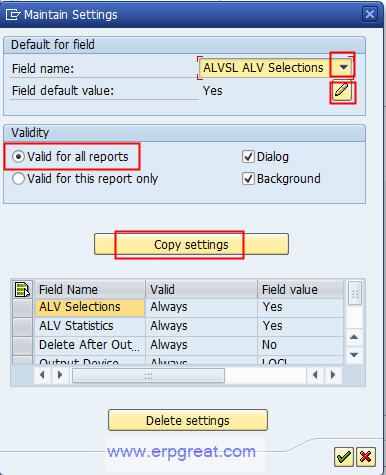The width and height of the screenshot is (386, 475).
Task: Uncheck the Dialog checkbox
Action: click(x=248, y=157)
